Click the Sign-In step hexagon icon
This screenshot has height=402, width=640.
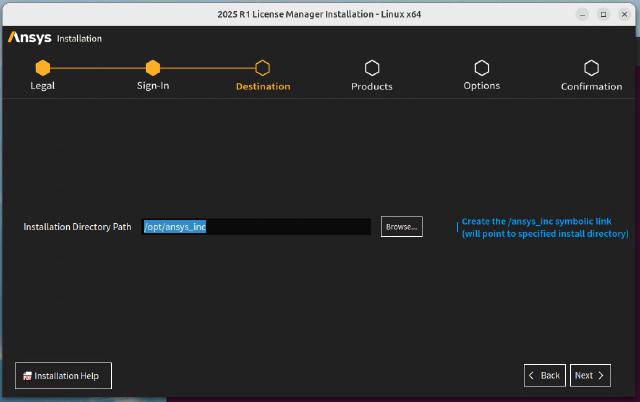click(153, 68)
